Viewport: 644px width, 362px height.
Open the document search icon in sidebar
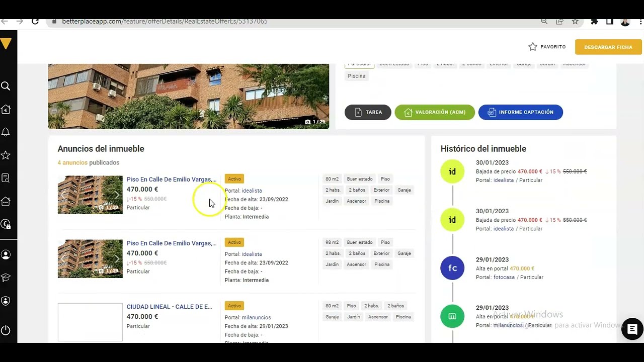[x=6, y=178]
